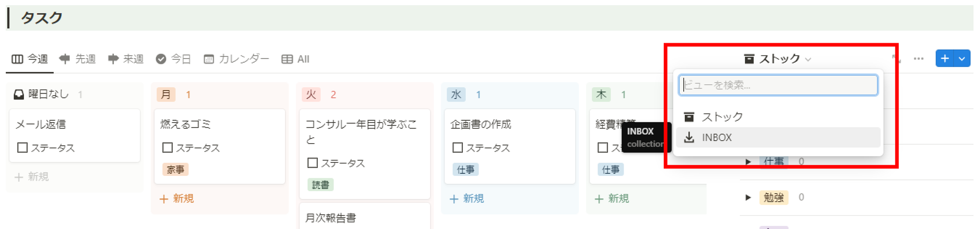The image size is (980, 229).
Task: Click the checkmark icon of 今日 view
Action: click(161, 59)
